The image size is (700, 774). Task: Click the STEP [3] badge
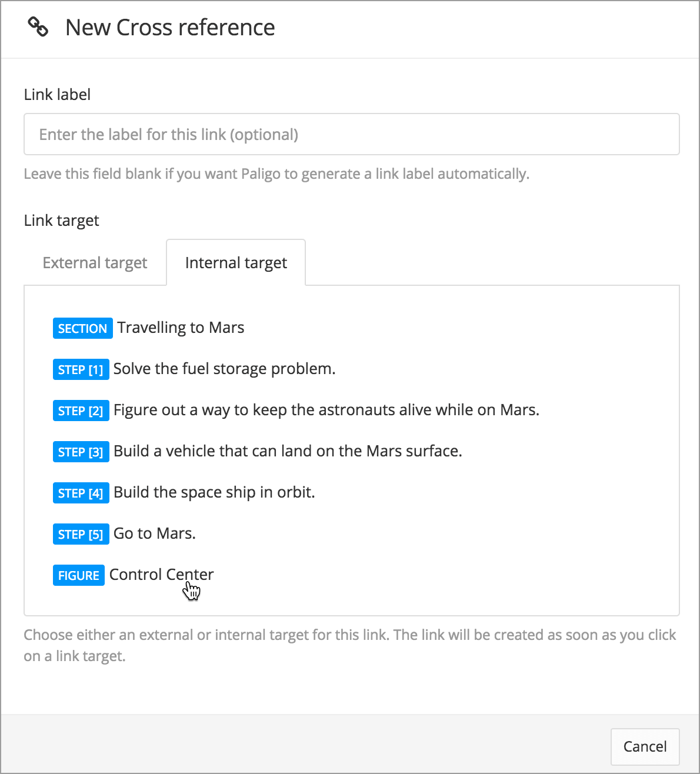pyautogui.click(x=81, y=452)
